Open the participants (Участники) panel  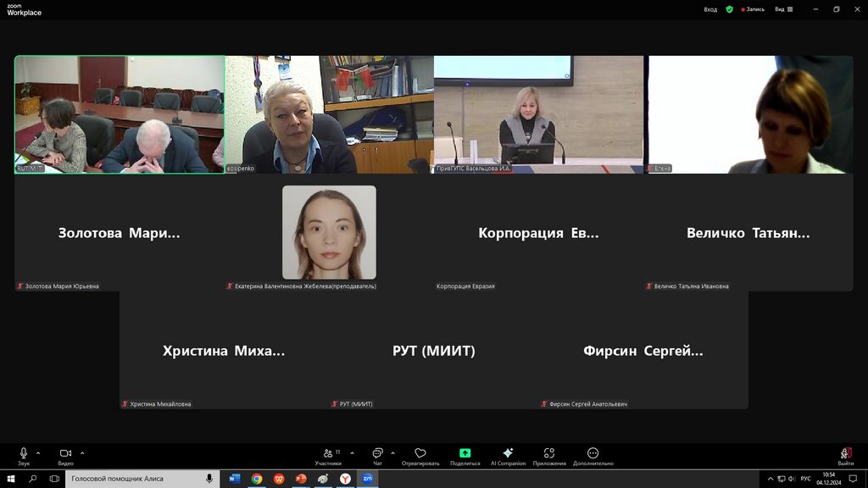tap(328, 454)
